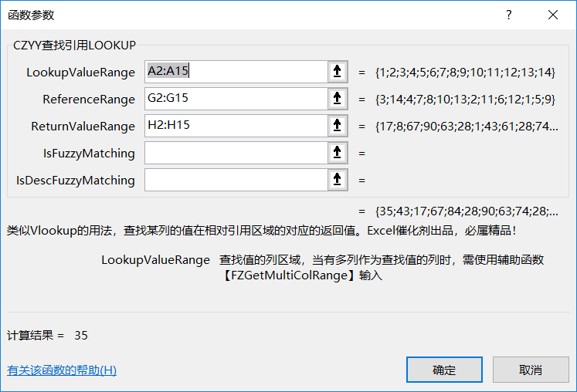Click the LookupValueRange argument label
Screen dimensions: 577x392
point(80,73)
